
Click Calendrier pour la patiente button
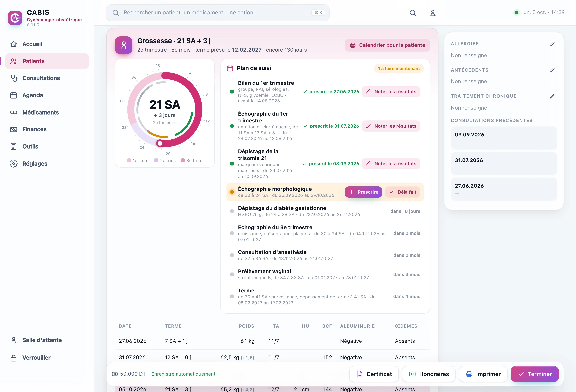pyautogui.click(x=387, y=45)
